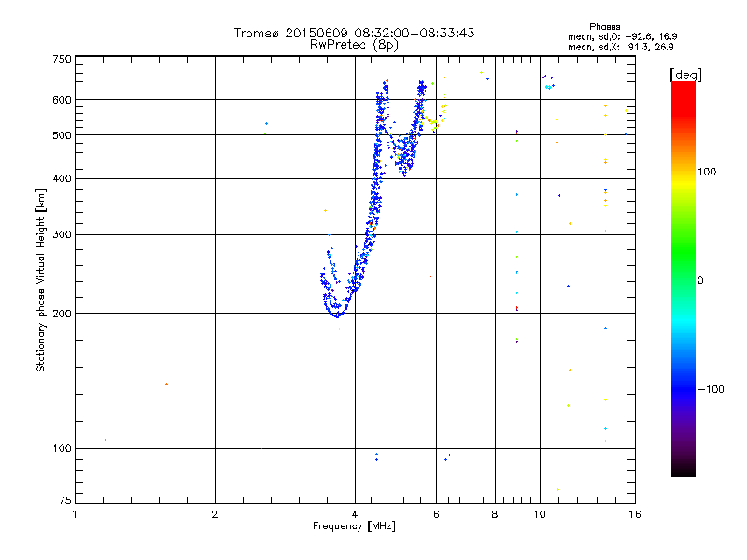The image size is (747, 560).
Task: Click the '[deg]' colorbar unit label
Action: tap(685, 76)
